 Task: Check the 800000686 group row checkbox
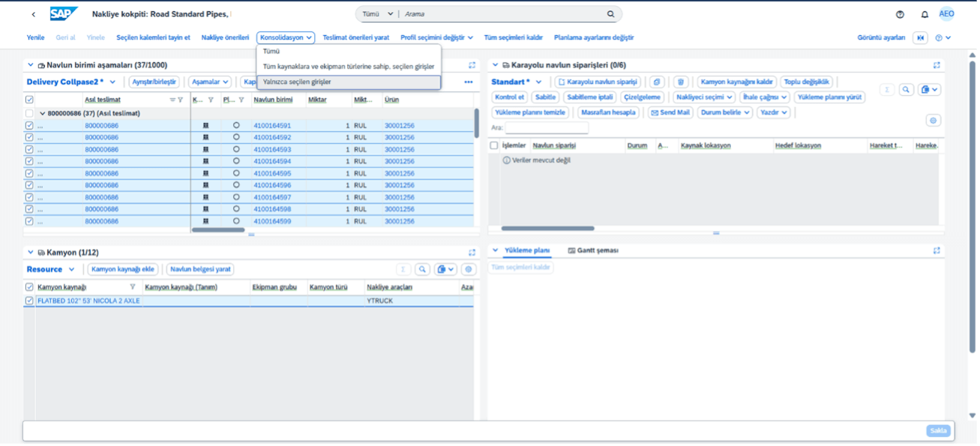(x=29, y=113)
